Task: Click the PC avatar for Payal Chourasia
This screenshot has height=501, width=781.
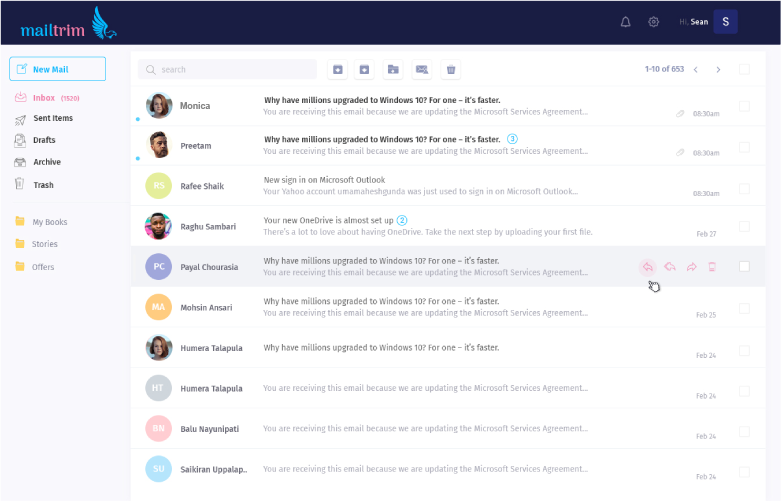Action: pos(159,266)
